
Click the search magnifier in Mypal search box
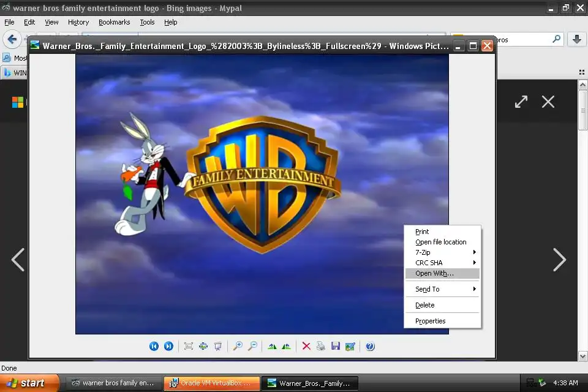(x=557, y=39)
